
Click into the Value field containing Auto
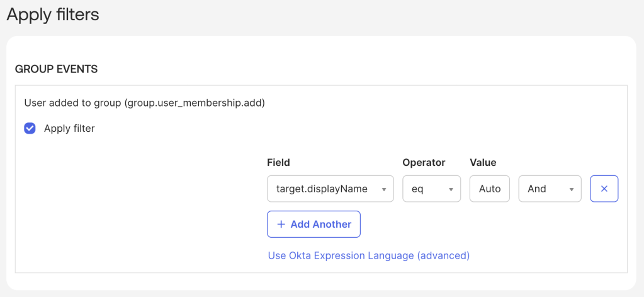(x=489, y=189)
